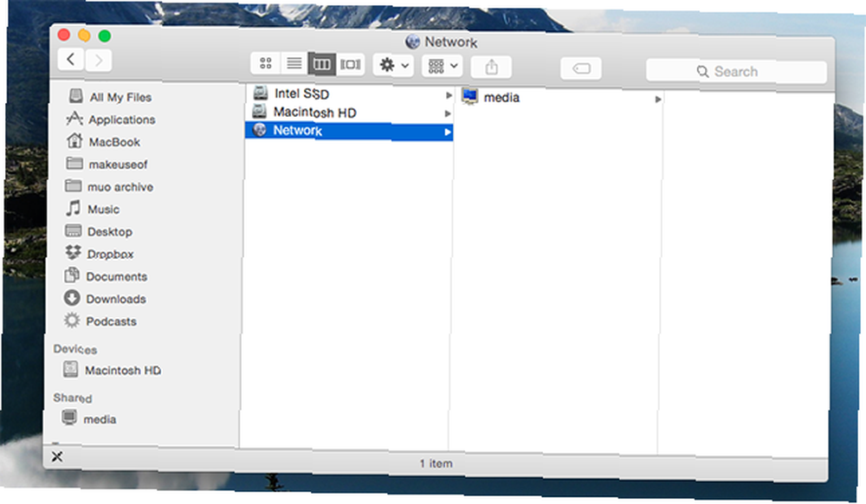The image size is (866, 504).
Task: Switch to Cover Flow view
Action: click(350, 65)
